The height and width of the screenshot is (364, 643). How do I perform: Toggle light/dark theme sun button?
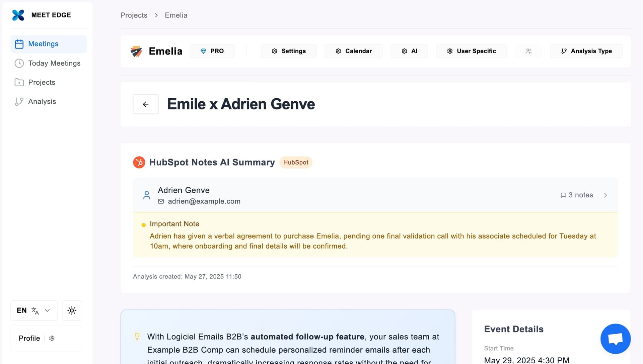72,310
